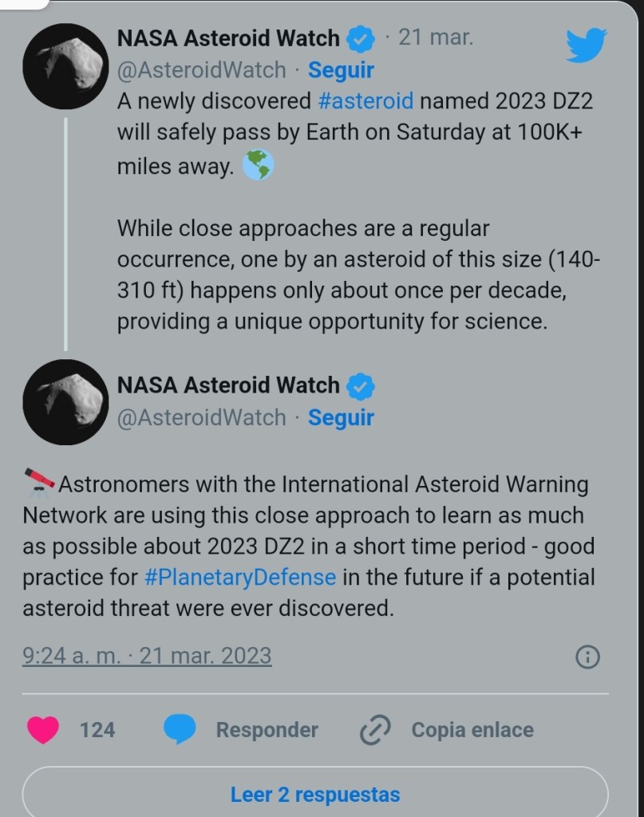This screenshot has height=817, width=644.
Task: Click the Copia enlace label
Action: pyautogui.click(x=472, y=730)
